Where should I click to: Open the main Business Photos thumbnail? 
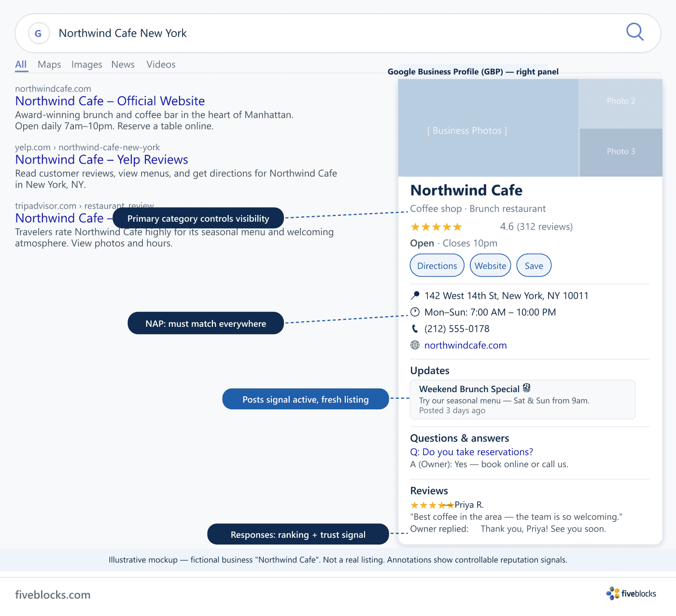point(488,128)
